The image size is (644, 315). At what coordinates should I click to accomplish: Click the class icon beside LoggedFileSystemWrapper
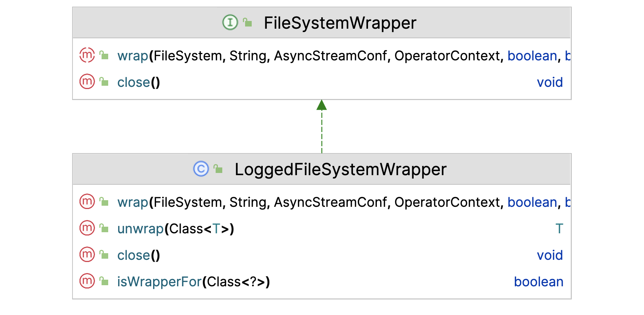201,169
